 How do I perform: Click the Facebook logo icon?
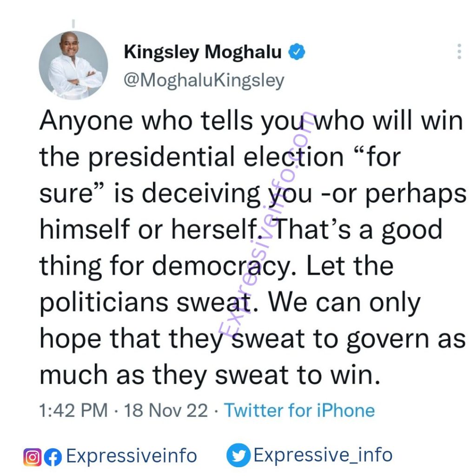(x=53, y=457)
